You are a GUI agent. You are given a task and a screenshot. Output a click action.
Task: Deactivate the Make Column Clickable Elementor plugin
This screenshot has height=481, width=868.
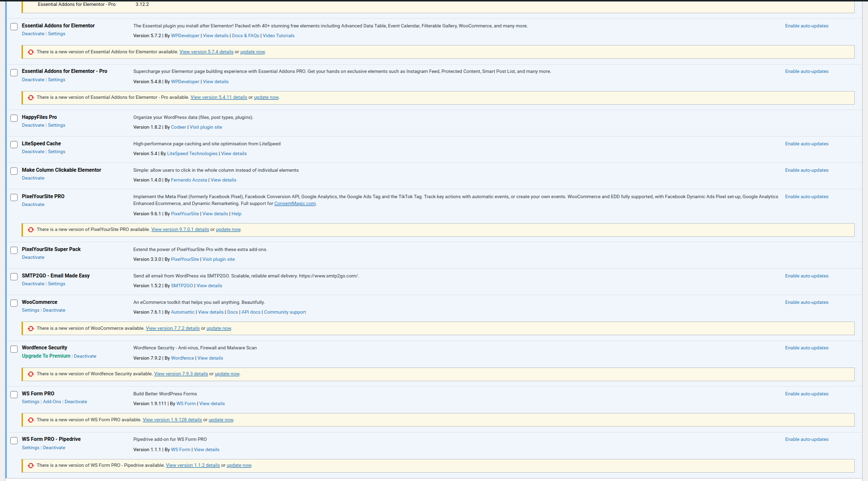point(33,178)
